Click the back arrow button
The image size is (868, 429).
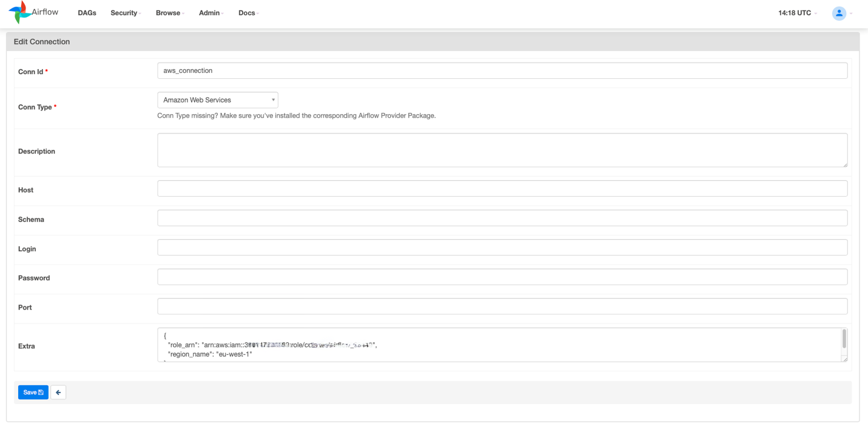click(x=58, y=393)
